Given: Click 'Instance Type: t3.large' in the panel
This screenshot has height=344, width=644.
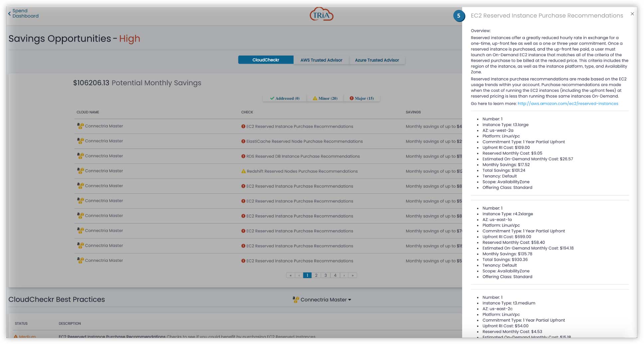Looking at the screenshot, I should pos(505,125).
